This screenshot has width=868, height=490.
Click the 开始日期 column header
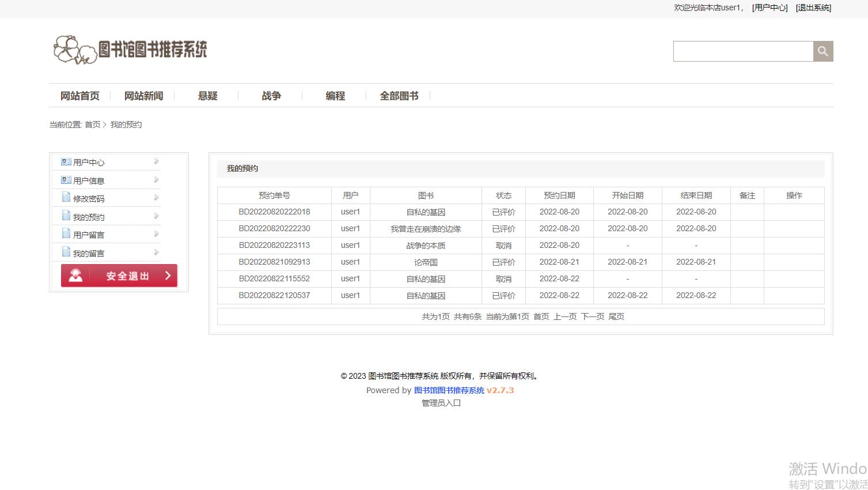[627, 195]
